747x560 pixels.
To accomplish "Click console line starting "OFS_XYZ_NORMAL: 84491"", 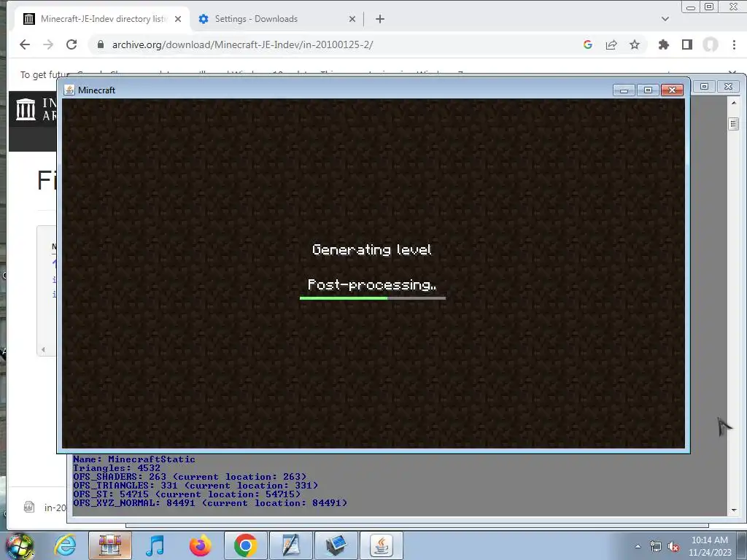I will pos(210,503).
